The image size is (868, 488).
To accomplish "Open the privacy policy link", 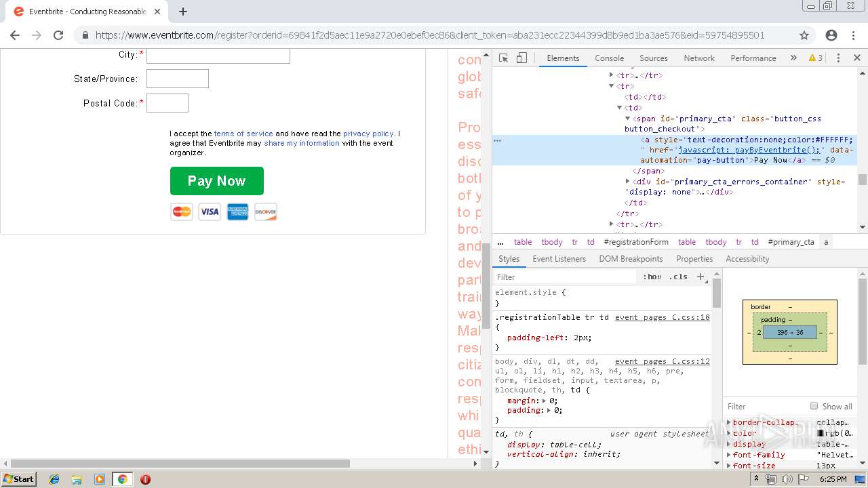I will pyautogui.click(x=368, y=134).
